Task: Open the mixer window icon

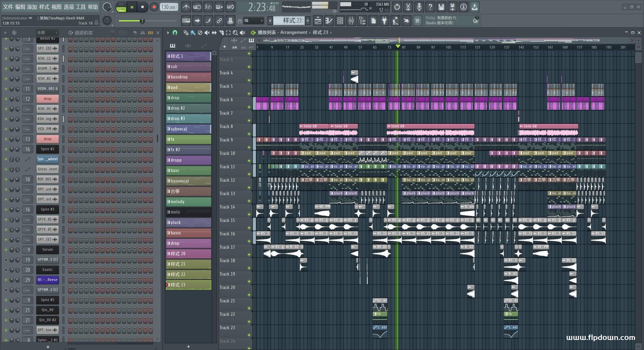Action: [x=351, y=21]
